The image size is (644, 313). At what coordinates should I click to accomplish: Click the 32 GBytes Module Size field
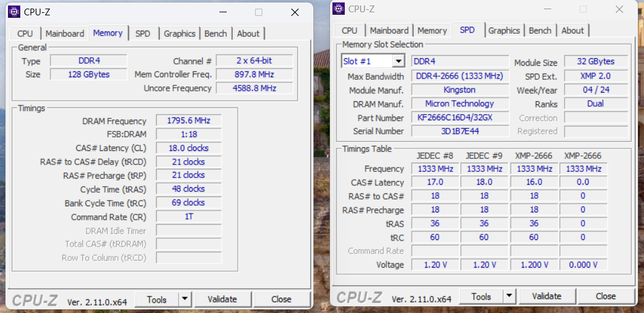pyautogui.click(x=596, y=61)
